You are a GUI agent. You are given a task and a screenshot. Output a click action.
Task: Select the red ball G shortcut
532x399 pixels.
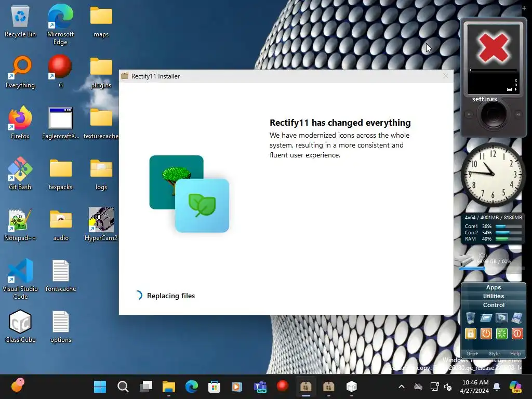click(60, 71)
